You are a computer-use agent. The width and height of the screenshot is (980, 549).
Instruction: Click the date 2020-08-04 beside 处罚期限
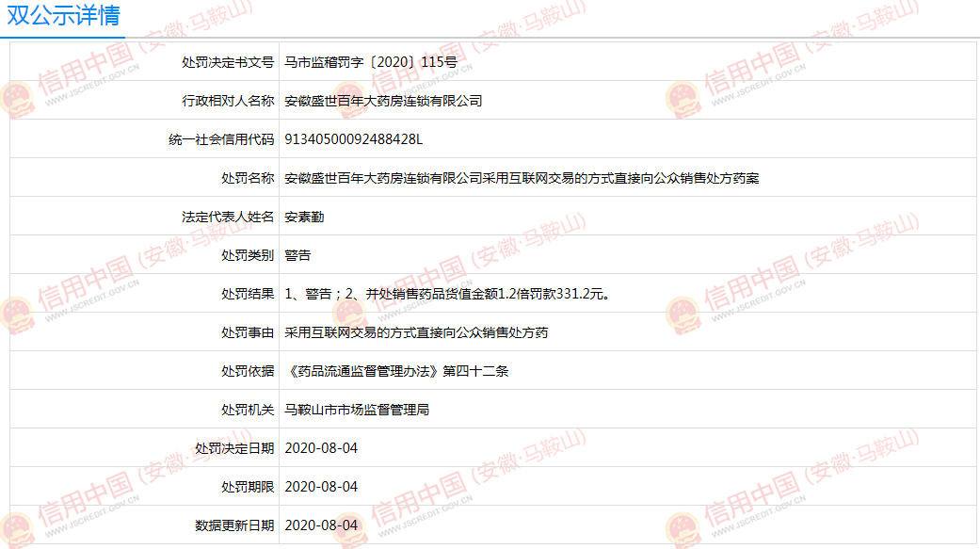tap(321, 487)
